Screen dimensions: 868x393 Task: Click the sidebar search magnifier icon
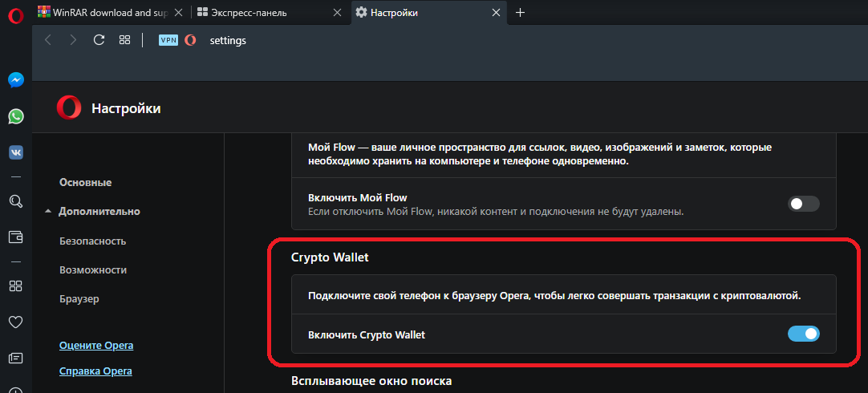point(15,201)
